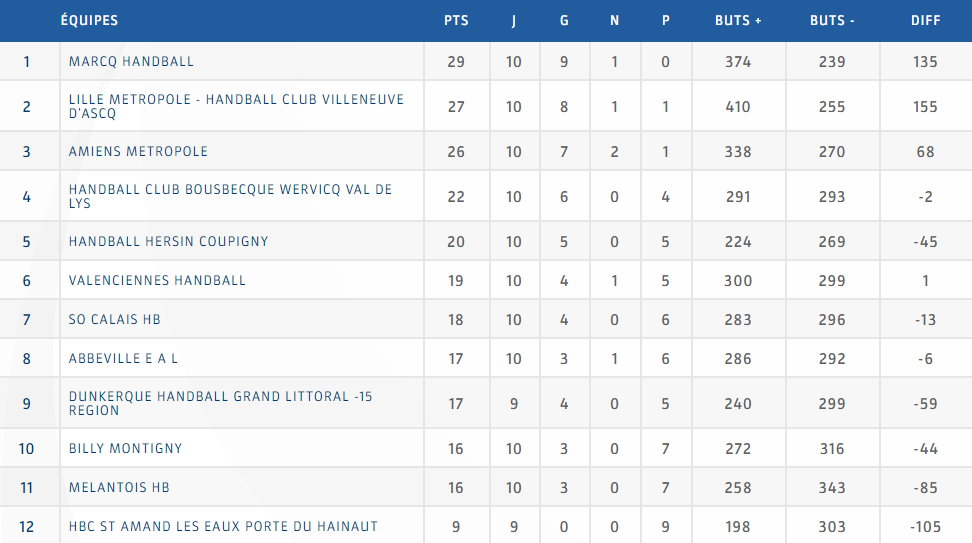Image resolution: width=972 pixels, height=543 pixels.
Task: Open HBC St Amand Les Eaux team
Action: click(x=223, y=526)
